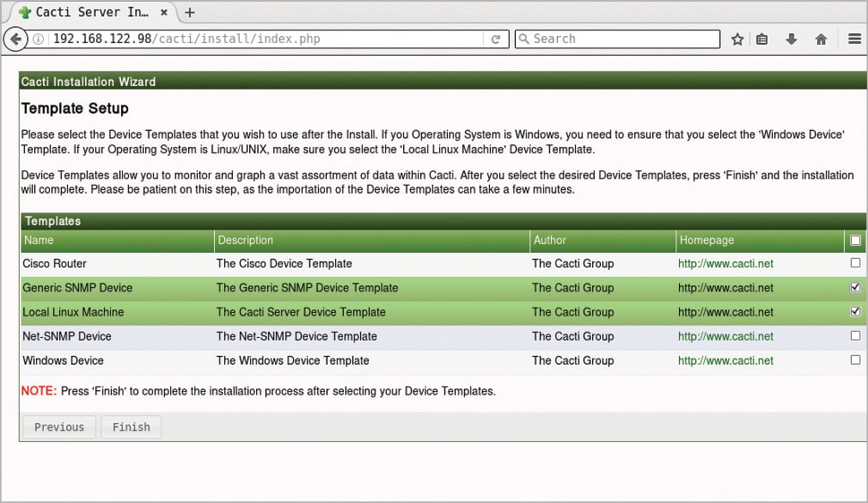Click the site info icon in address bar
The height and width of the screenshot is (503, 868).
[x=39, y=39]
